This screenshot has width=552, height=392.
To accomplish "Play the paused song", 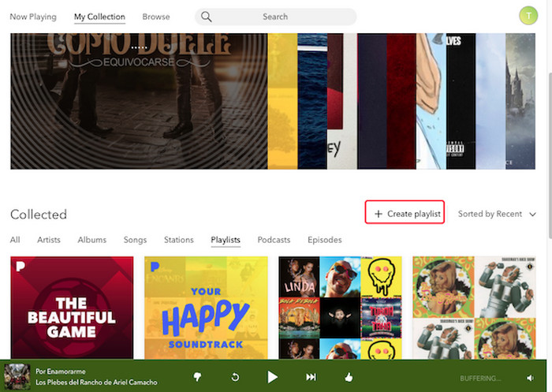I will 272,377.
